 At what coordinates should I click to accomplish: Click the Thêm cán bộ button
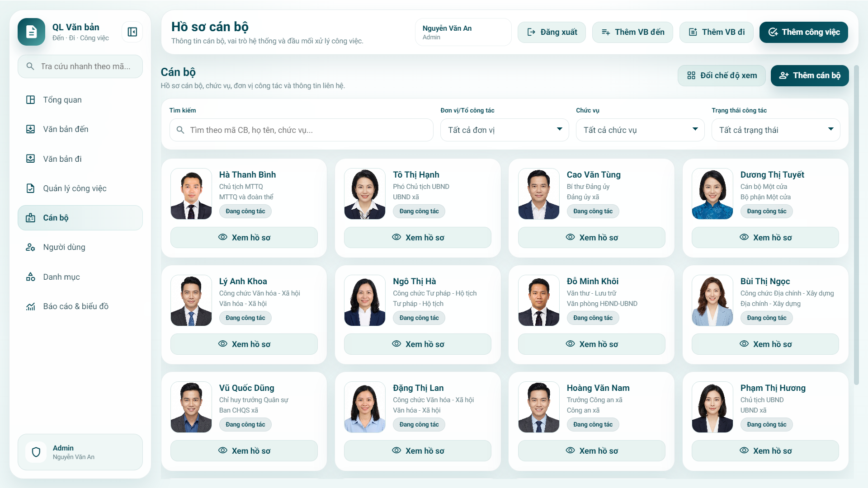coord(809,75)
